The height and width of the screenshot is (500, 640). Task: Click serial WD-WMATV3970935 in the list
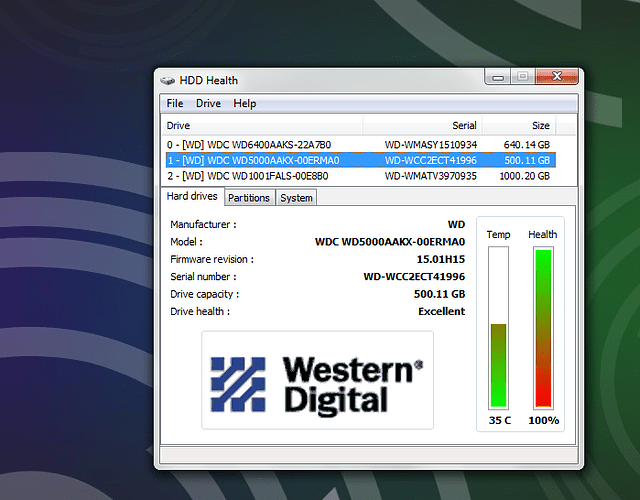(x=431, y=176)
